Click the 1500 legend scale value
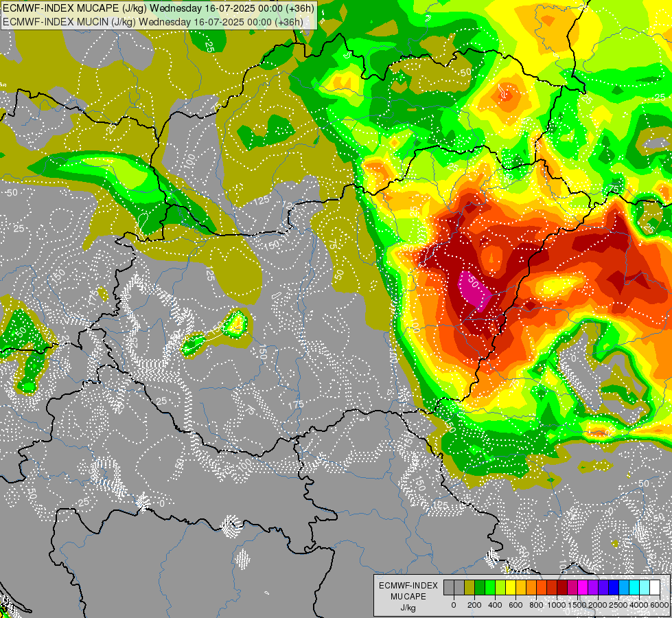The image size is (672, 618). click(577, 605)
